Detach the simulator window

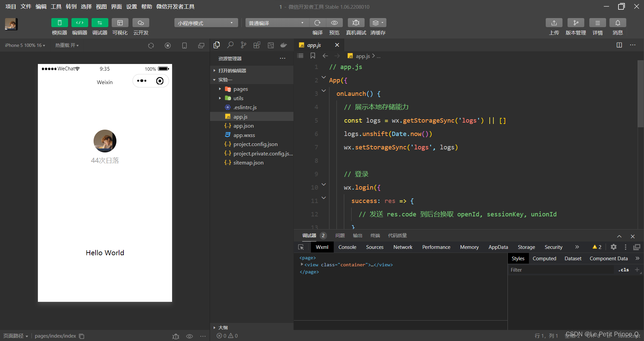click(201, 46)
